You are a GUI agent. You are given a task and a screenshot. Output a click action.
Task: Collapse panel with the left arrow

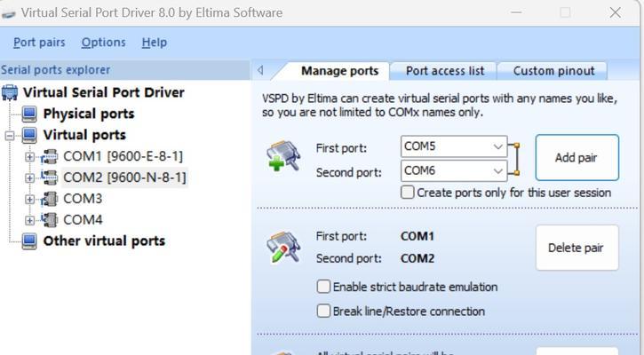tap(260, 70)
